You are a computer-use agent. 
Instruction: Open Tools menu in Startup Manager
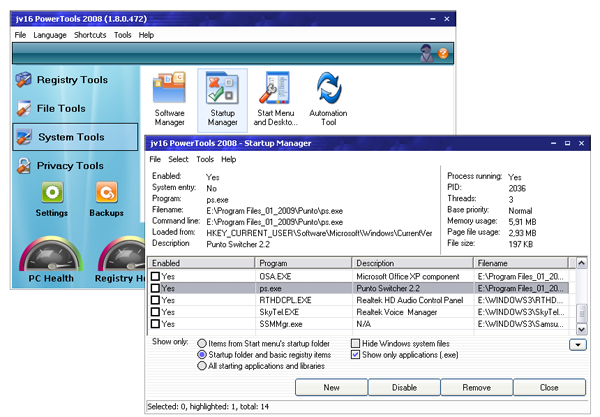tap(205, 160)
